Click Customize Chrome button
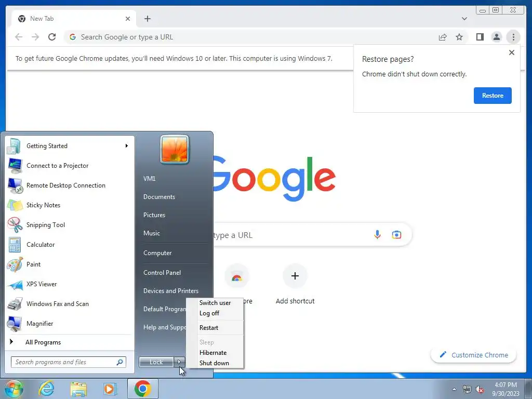532x399 pixels. [474, 355]
